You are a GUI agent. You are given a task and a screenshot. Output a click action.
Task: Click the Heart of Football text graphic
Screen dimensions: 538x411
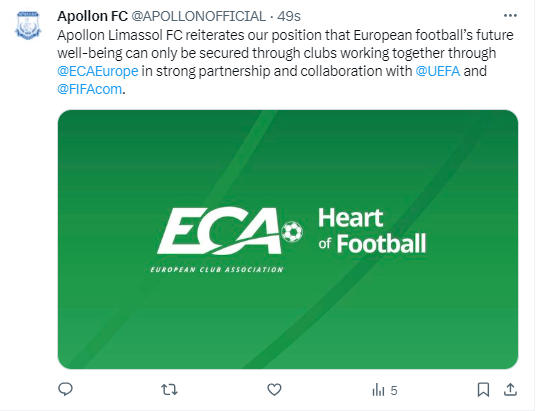coord(372,231)
